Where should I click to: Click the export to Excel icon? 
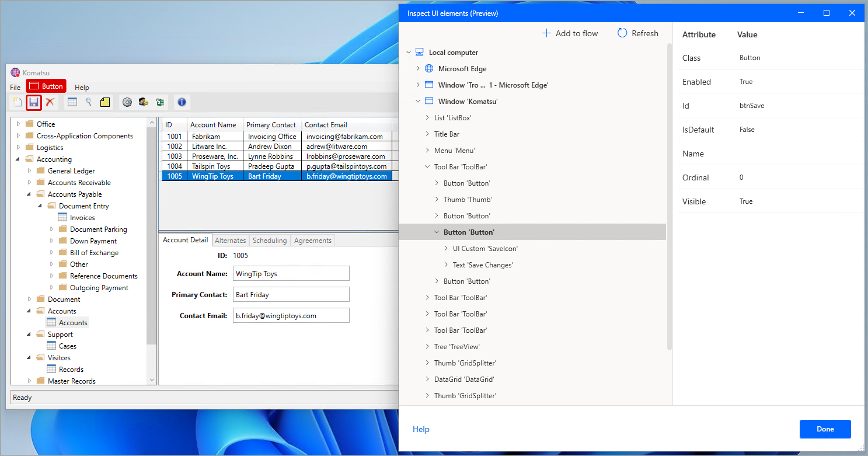pyautogui.click(x=160, y=102)
